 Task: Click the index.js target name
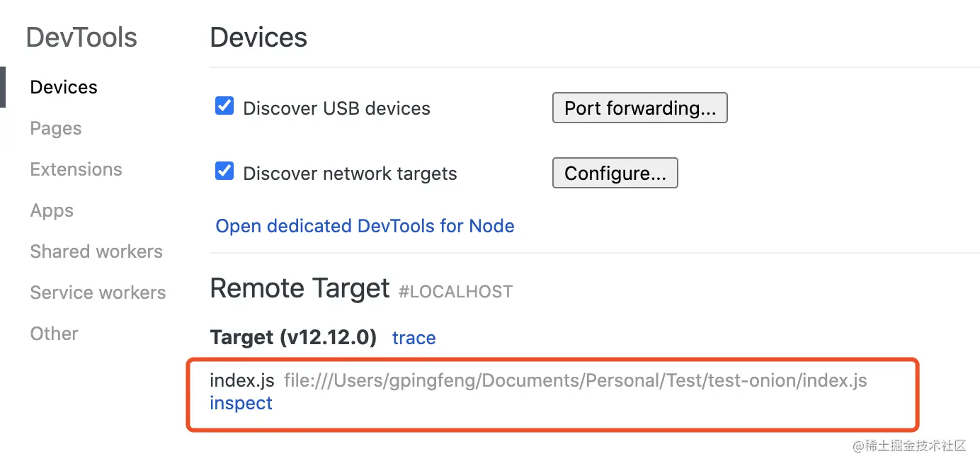241,380
